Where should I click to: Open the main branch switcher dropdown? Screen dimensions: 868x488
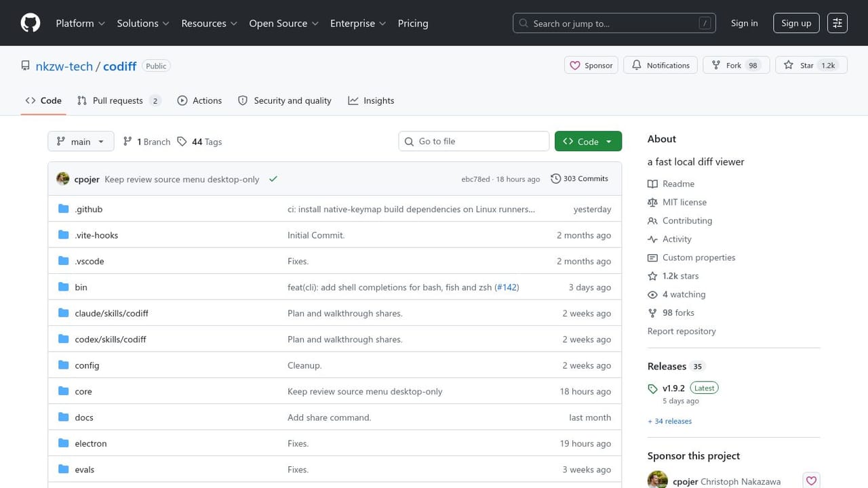tap(81, 142)
